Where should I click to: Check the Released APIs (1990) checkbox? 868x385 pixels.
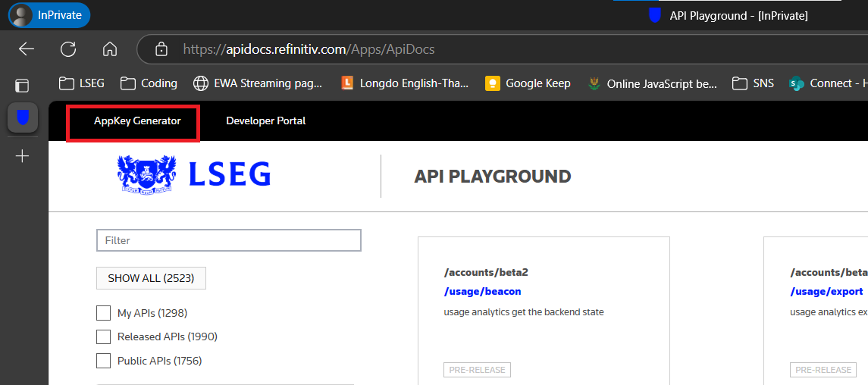click(x=104, y=336)
